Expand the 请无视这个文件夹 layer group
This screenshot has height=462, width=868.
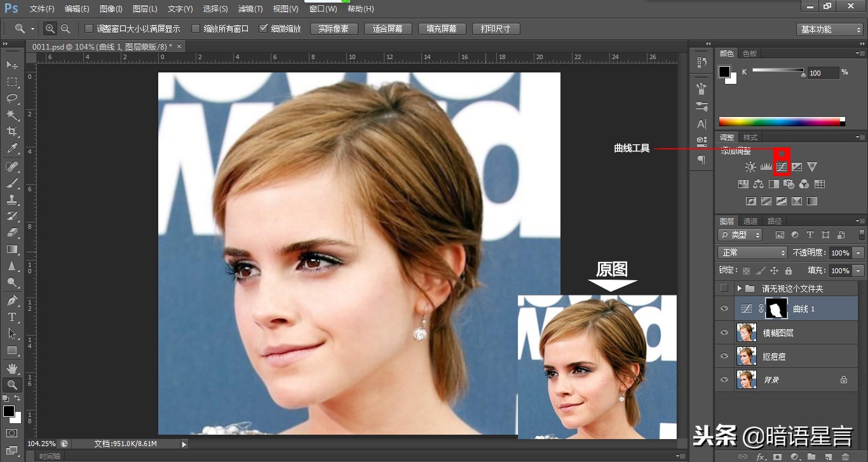pos(739,289)
